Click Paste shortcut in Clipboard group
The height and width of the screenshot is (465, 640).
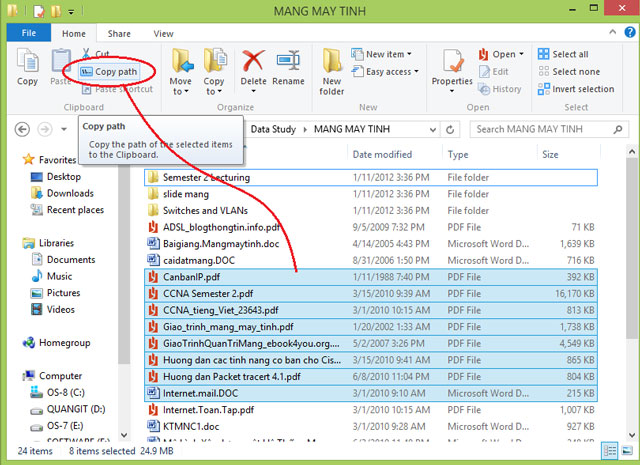tap(118, 89)
